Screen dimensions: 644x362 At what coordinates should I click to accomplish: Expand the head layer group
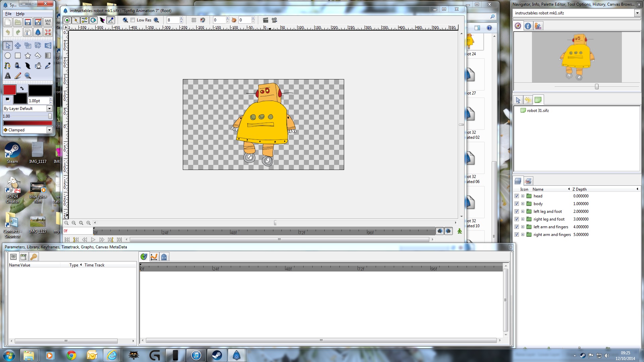click(523, 196)
